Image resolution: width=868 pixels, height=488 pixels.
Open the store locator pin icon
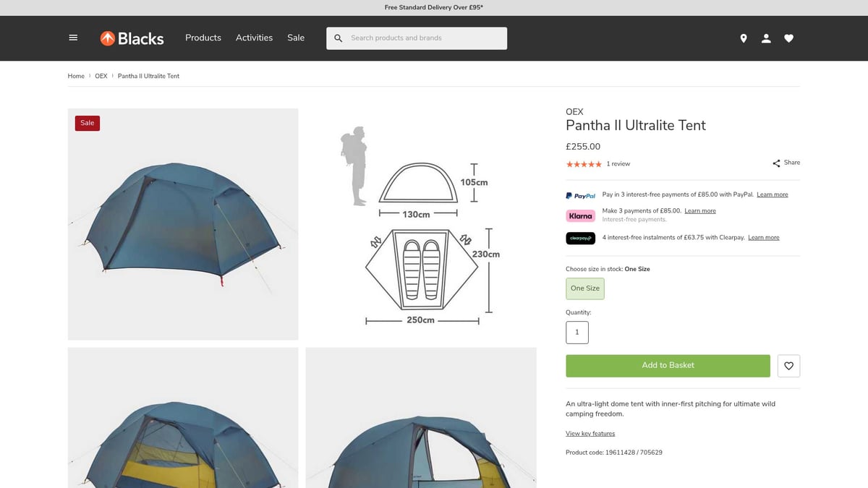click(x=743, y=38)
